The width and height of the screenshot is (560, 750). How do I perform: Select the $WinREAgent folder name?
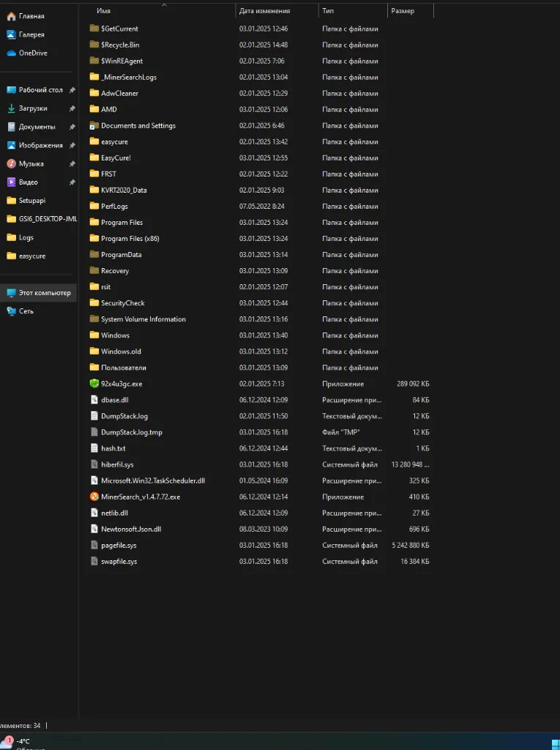point(122,62)
